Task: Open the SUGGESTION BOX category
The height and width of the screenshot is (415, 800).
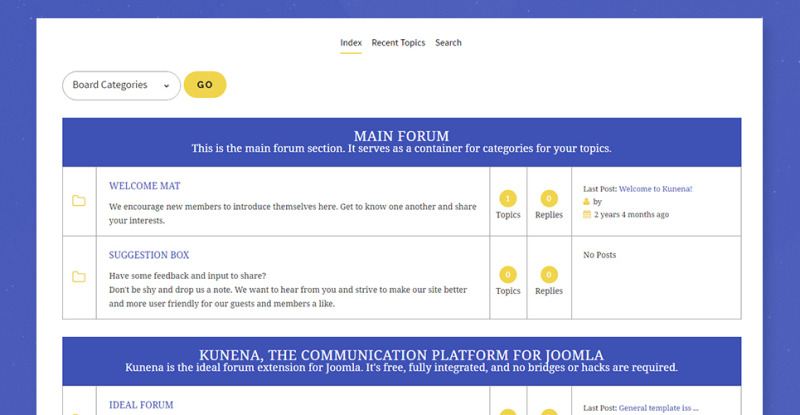Action: point(149,255)
